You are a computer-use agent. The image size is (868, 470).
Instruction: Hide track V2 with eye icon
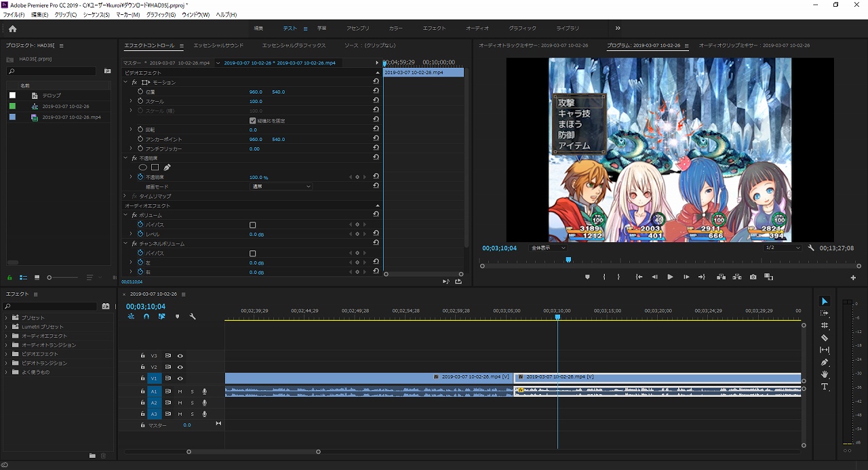point(180,367)
